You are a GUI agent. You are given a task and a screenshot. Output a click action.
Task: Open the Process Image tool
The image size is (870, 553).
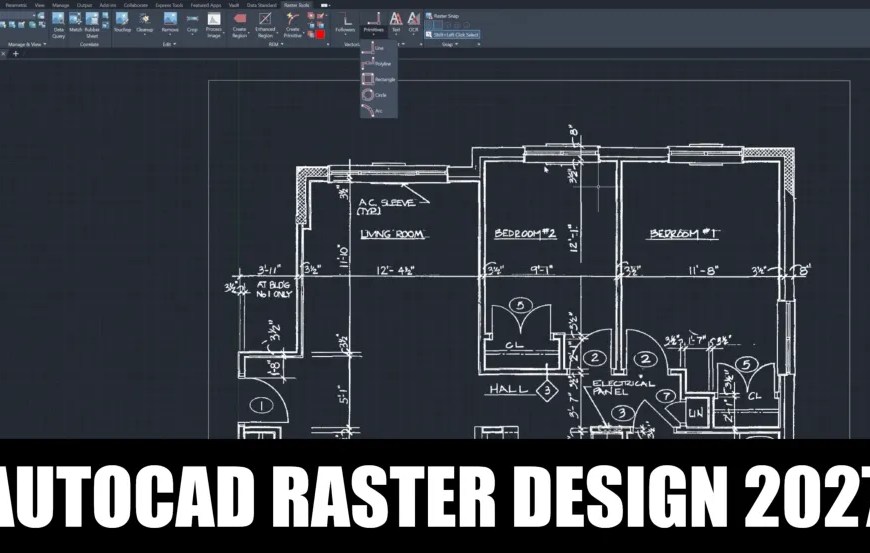point(214,26)
